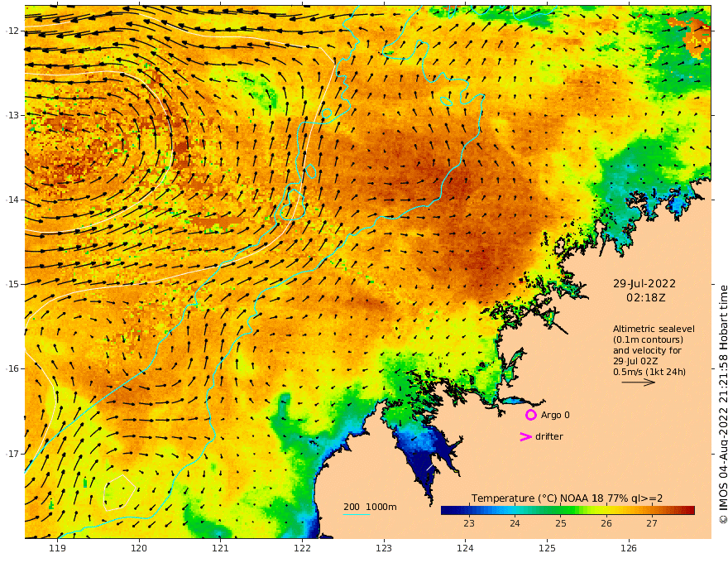
Task: Click the magenta Argo 0 circle marker
Action: coord(530,415)
